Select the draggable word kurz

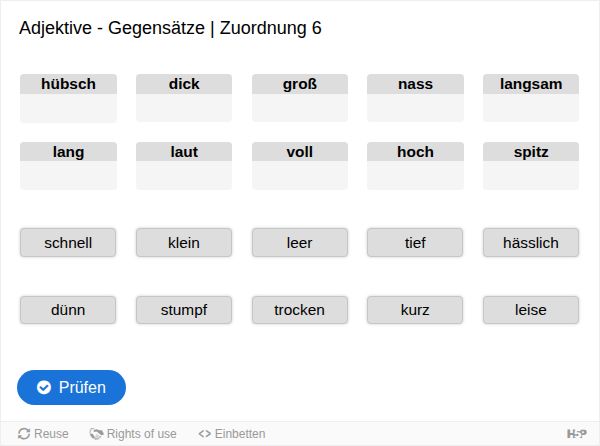[x=415, y=310]
